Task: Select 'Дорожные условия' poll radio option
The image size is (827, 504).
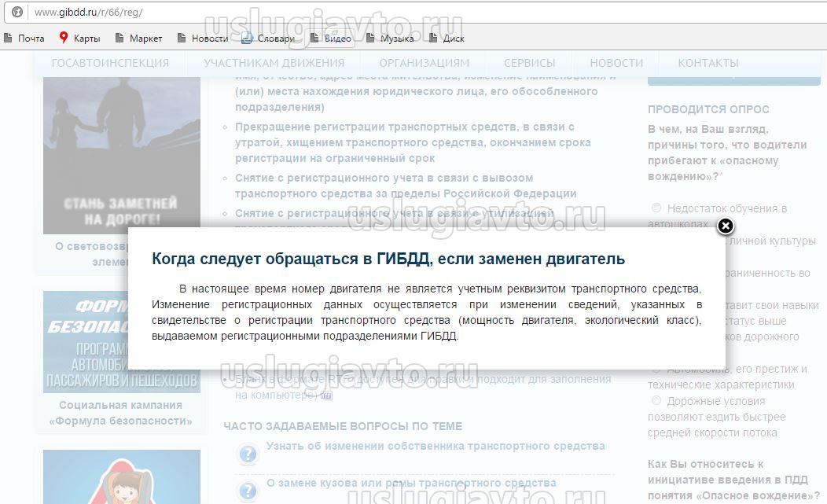Action: click(656, 401)
